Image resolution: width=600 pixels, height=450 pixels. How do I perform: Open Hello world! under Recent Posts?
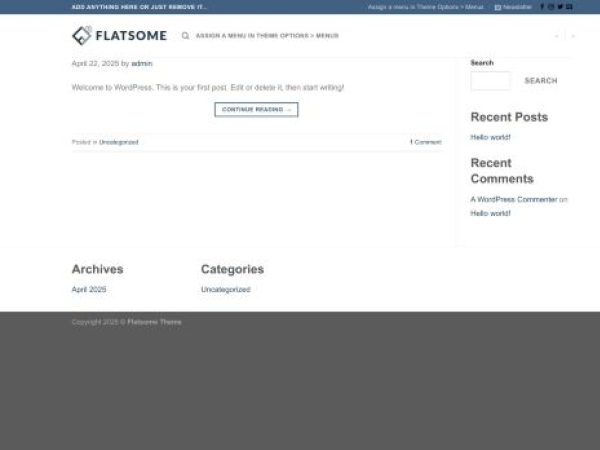[x=491, y=137]
